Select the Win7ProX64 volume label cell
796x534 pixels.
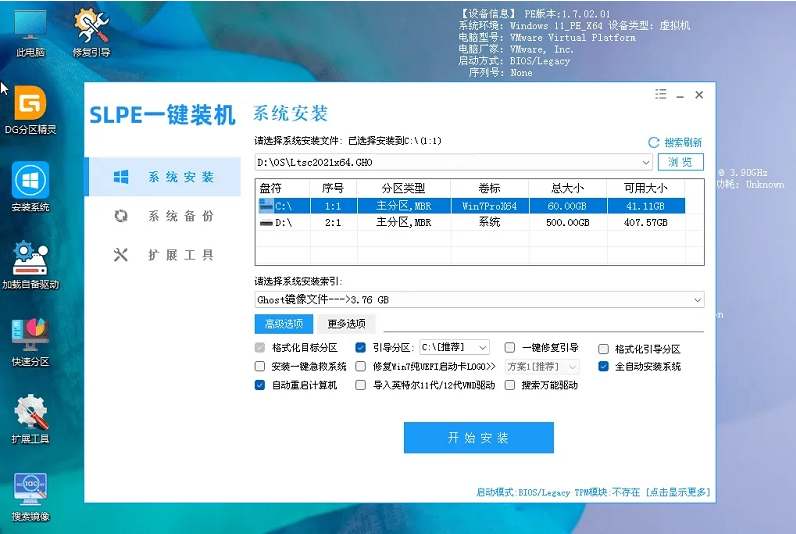coord(489,206)
